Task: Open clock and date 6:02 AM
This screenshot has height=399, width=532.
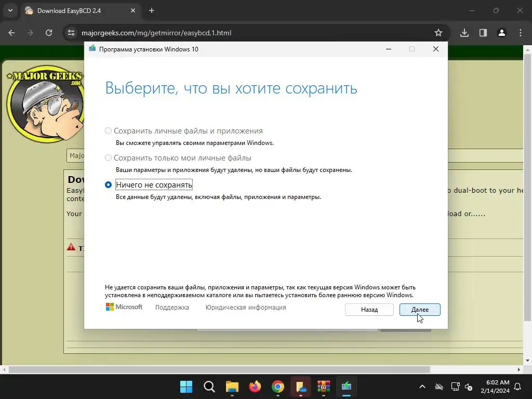Action: pos(495,387)
